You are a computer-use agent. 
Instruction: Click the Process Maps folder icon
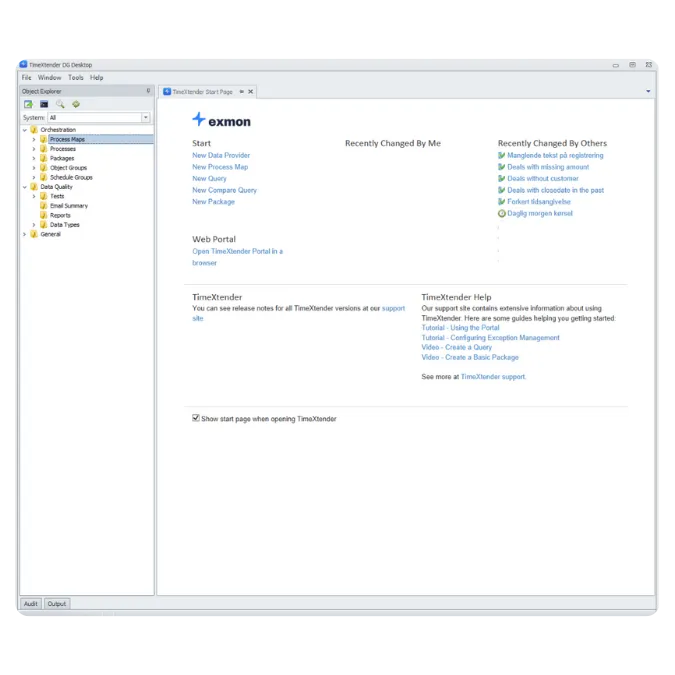coord(43,139)
